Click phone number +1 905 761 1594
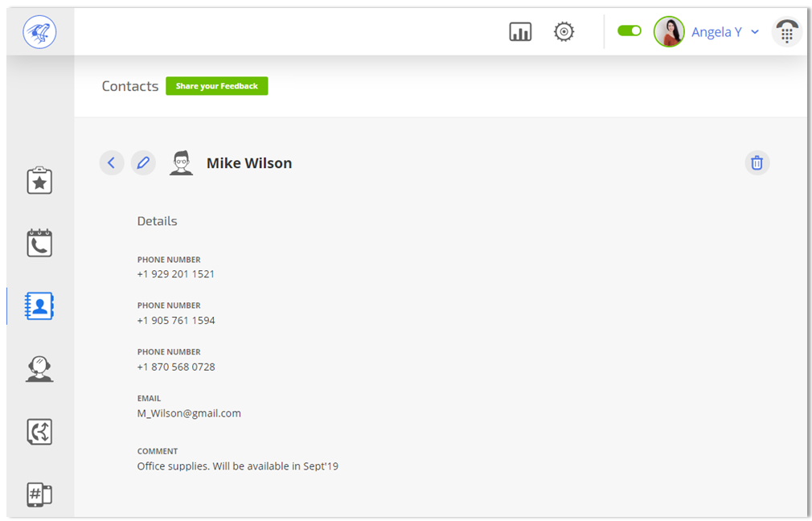This screenshot has width=812, height=521. (176, 321)
